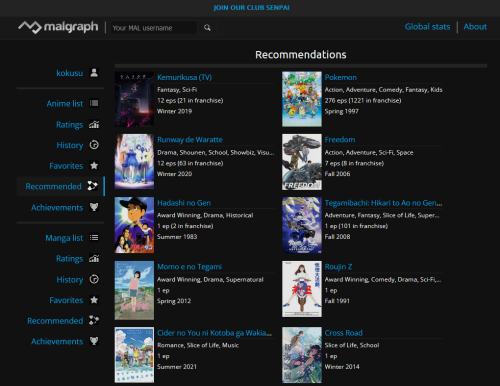
Task: Click the Recommendations heading
Action: pyautogui.click(x=301, y=55)
